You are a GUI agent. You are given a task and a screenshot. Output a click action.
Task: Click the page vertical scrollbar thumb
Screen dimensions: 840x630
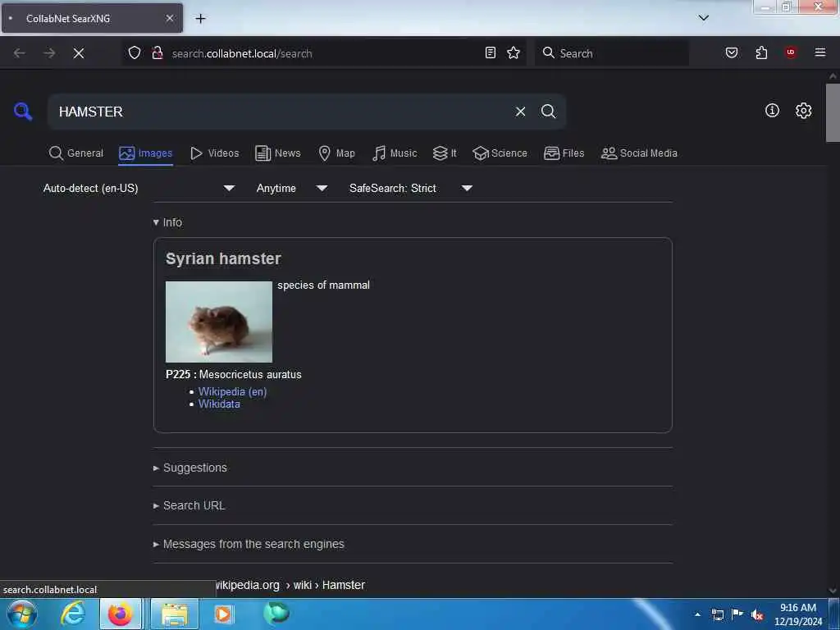pyautogui.click(x=833, y=112)
